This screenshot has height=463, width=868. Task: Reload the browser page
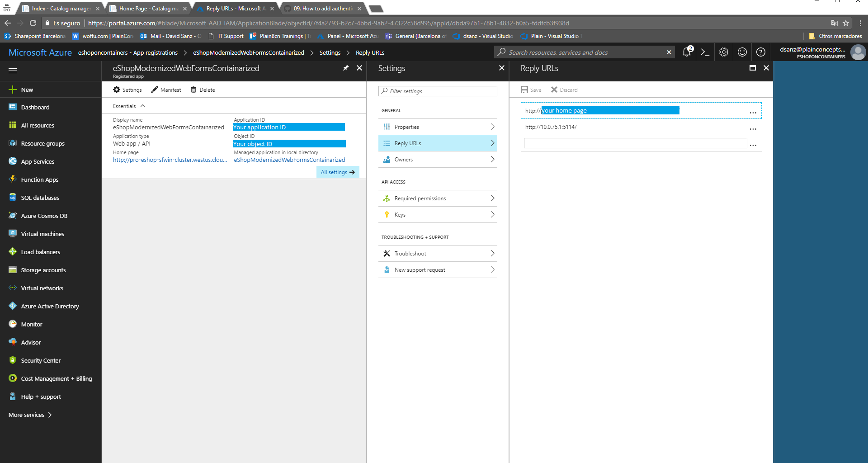33,23
